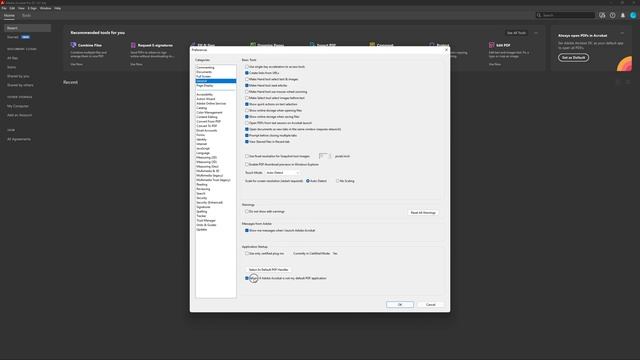The width and height of the screenshot is (640, 360).
Task: Uncheck Warn me if Acrobat is not default
Action: (247, 278)
